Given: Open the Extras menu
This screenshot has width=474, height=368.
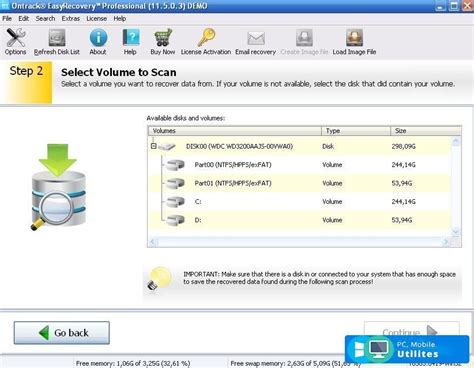Looking at the screenshot, I should click(x=71, y=19).
